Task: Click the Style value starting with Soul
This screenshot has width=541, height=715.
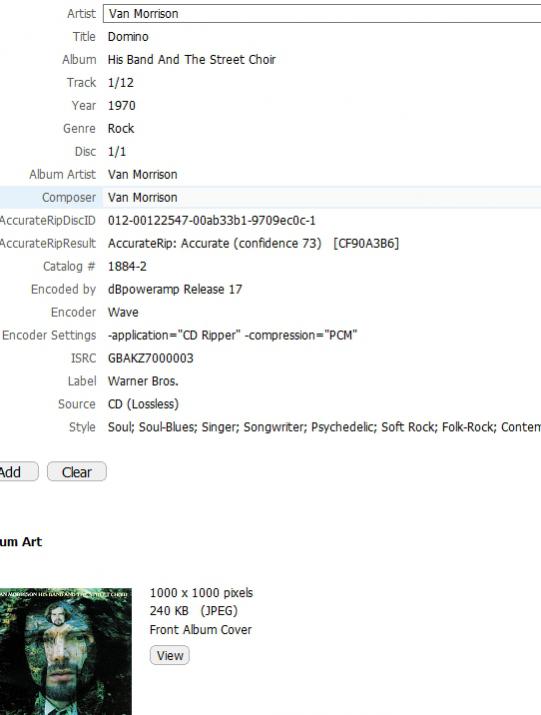Action: point(324,427)
